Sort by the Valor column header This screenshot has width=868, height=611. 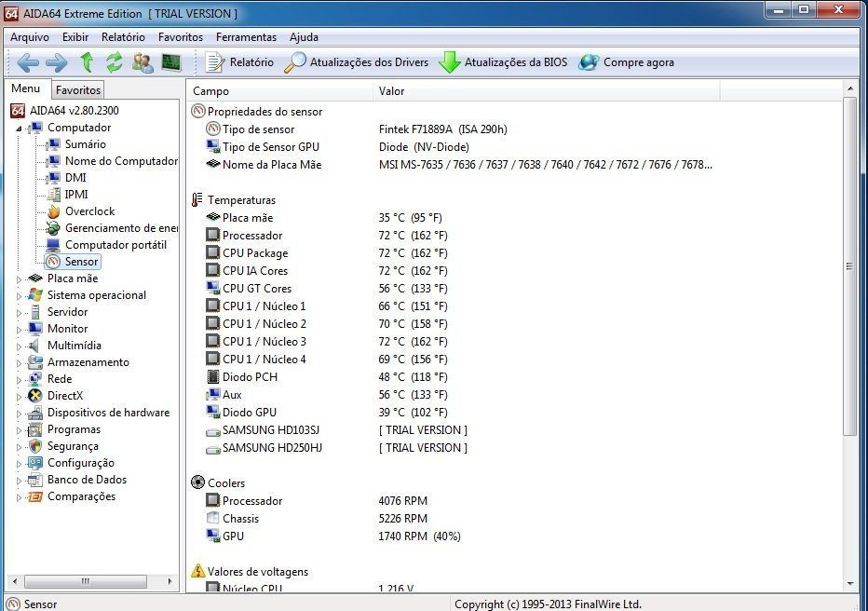(x=547, y=91)
